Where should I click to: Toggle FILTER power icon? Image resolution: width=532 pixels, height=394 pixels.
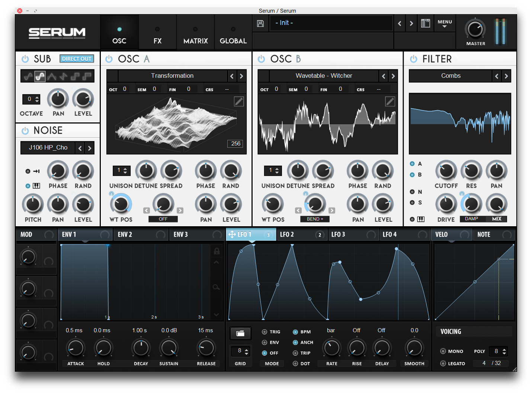pos(413,59)
